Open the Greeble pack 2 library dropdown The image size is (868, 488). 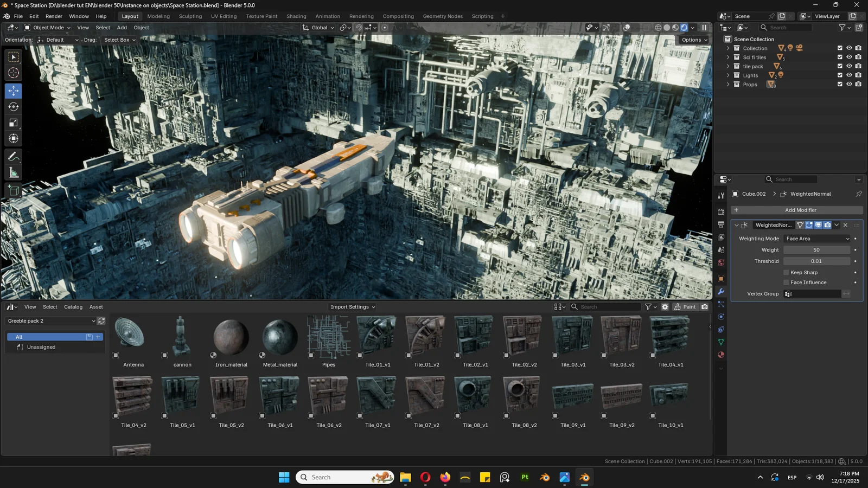(x=52, y=321)
